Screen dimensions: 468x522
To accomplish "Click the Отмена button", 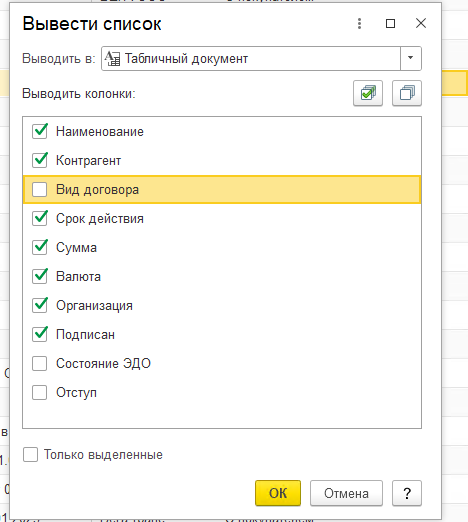I will tap(346, 493).
